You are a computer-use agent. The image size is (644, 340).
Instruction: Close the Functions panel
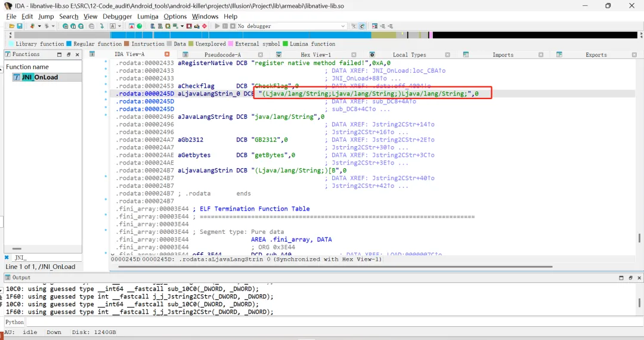(77, 54)
